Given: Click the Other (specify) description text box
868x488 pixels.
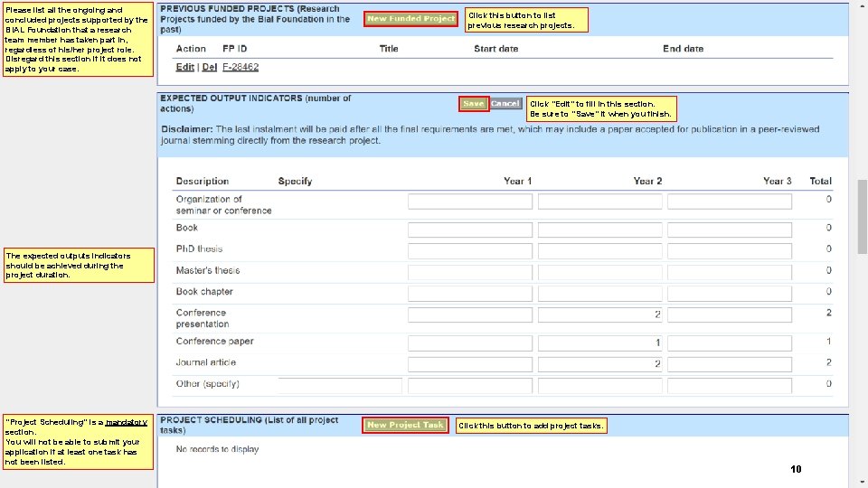Looking at the screenshot, I should click(x=340, y=386).
